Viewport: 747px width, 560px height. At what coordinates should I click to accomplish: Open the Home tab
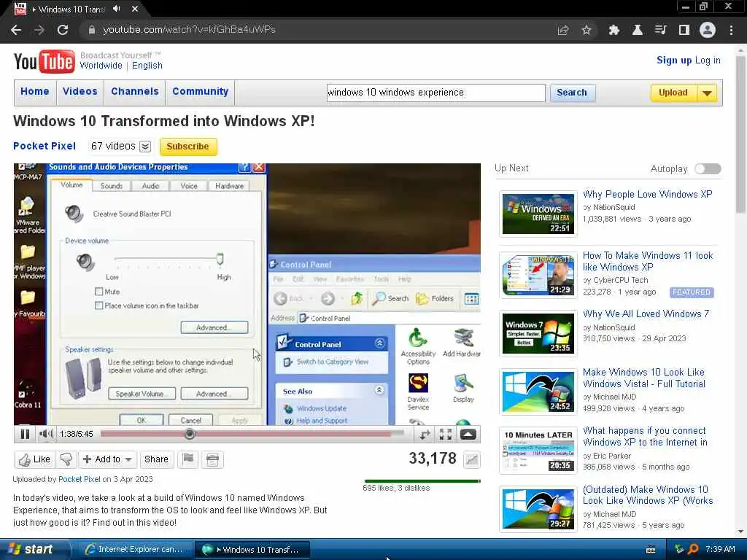click(35, 91)
